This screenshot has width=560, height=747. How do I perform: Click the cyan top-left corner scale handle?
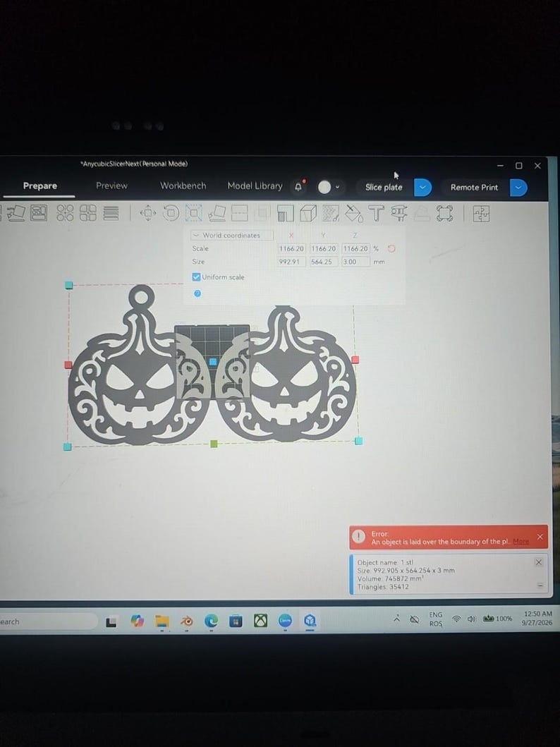[x=68, y=285]
